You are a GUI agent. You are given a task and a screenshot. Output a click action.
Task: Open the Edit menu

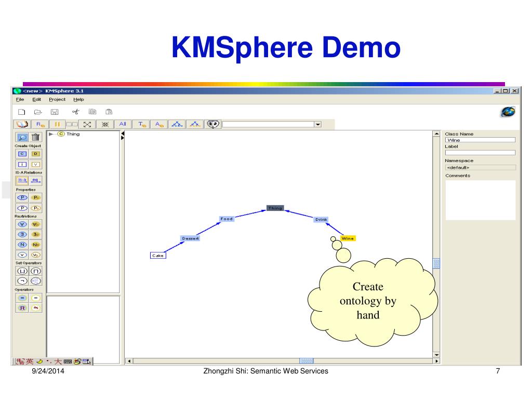pos(37,99)
